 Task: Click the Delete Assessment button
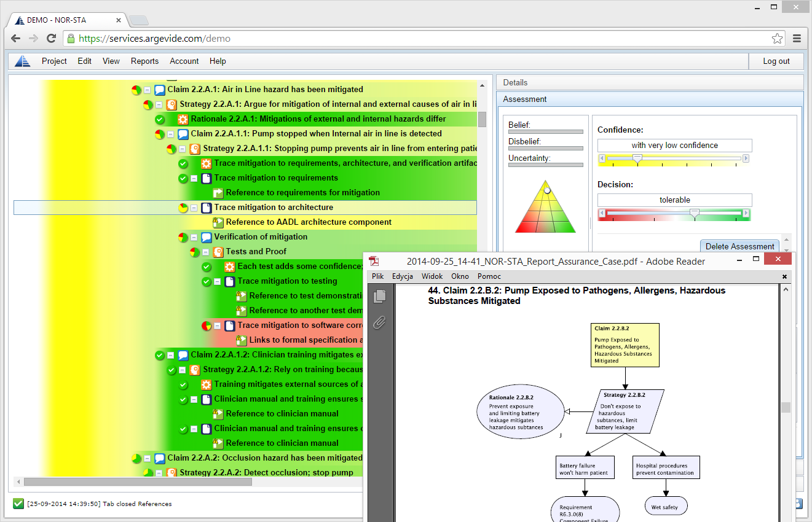point(739,246)
